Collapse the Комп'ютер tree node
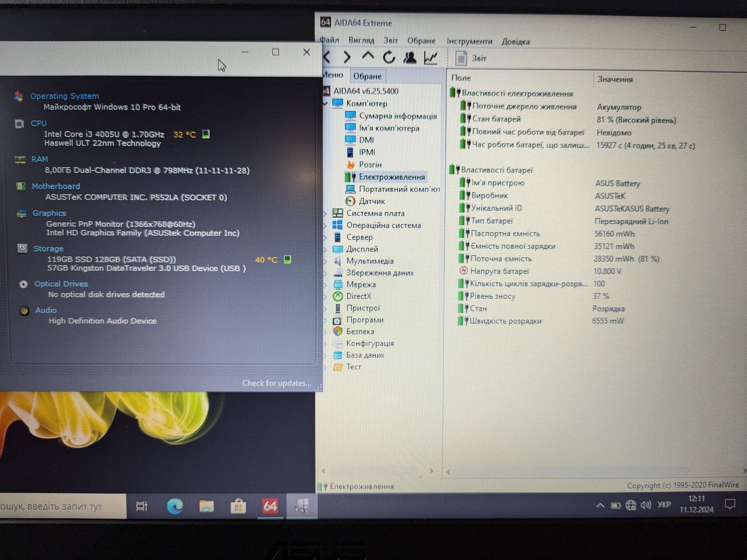The height and width of the screenshot is (560, 747). (325, 104)
